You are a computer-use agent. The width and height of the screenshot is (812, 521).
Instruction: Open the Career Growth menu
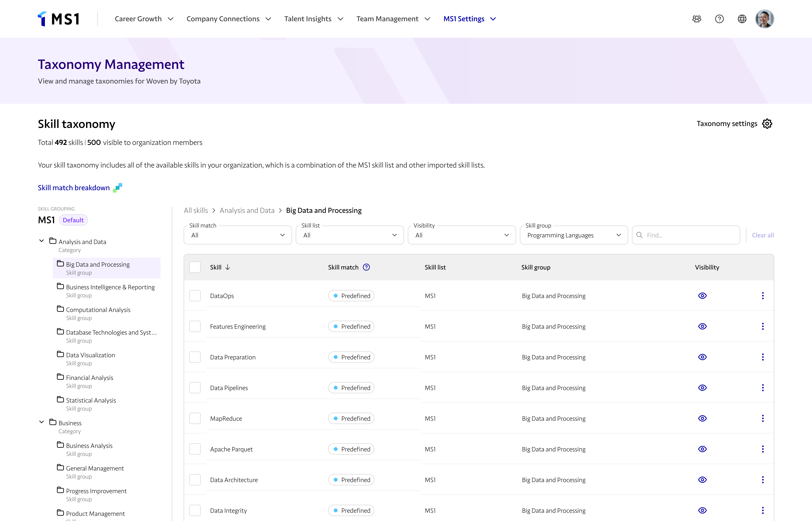point(144,19)
